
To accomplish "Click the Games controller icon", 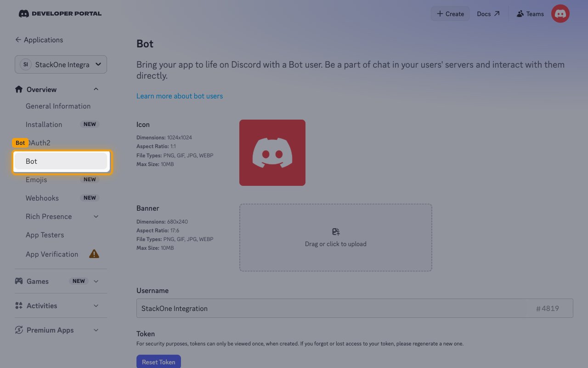I will [x=19, y=281].
